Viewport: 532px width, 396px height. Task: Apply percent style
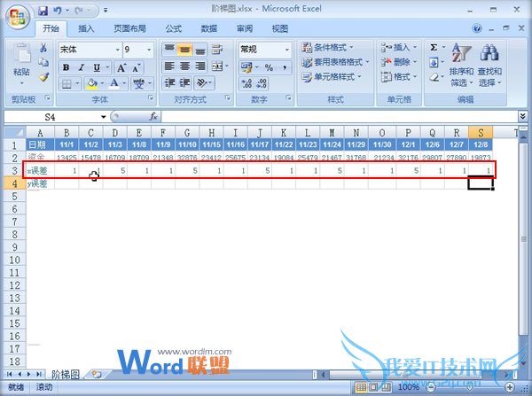(269, 68)
